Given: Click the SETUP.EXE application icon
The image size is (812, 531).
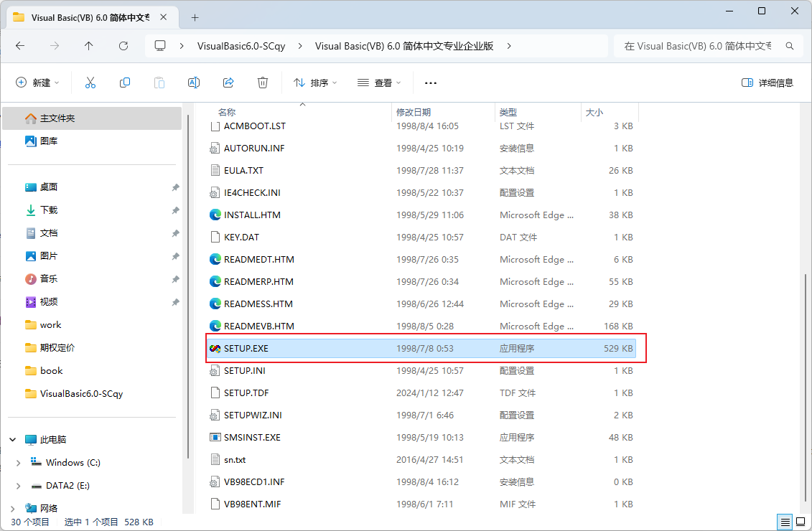Looking at the screenshot, I should tap(215, 348).
